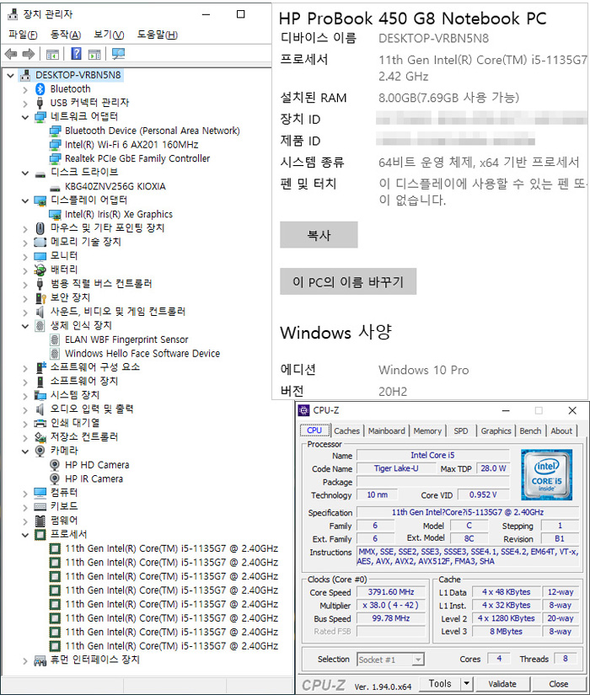Click the 이 PC의 이름 바꾸기 button
This screenshot has height=700, width=590.
[348, 281]
